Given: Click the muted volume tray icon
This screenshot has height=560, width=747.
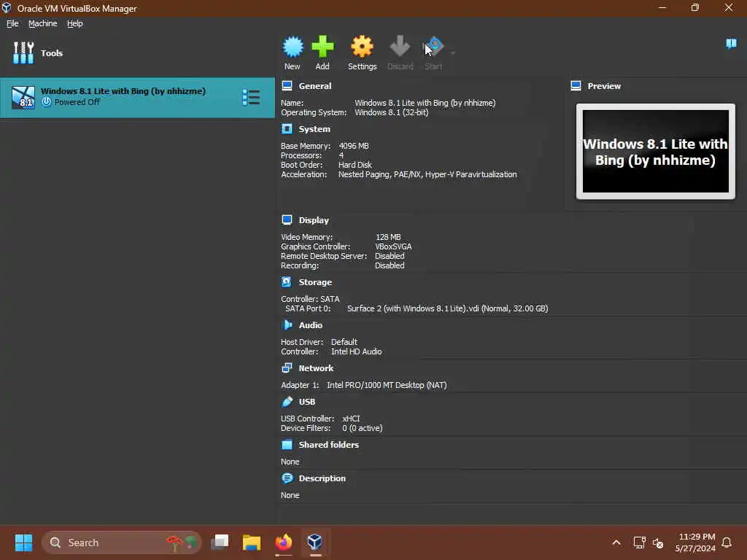Looking at the screenshot, I should [658, 542].
